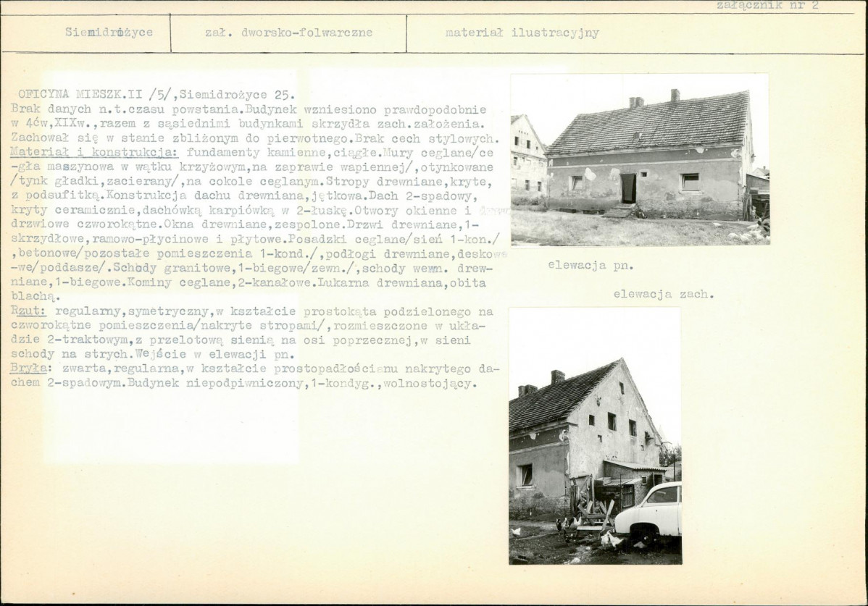Click the underlined heading 'Bryła:'
Viewport: 868px width, 606px height.
pos(32,369)
